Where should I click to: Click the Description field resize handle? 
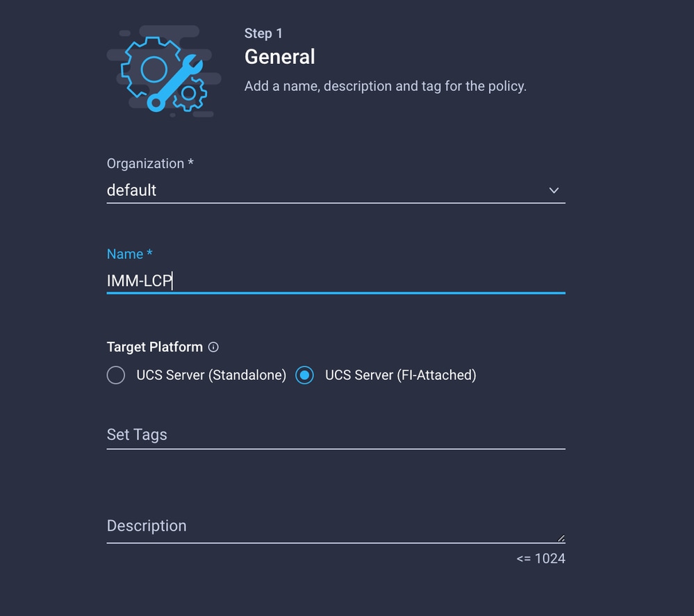[561, 538]
